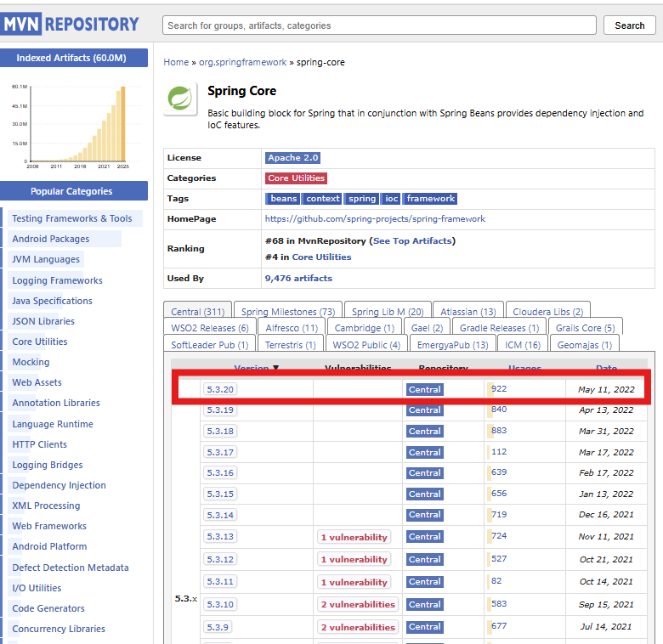Open version 5.3.14
663x644 pixels.
point(220,515)
